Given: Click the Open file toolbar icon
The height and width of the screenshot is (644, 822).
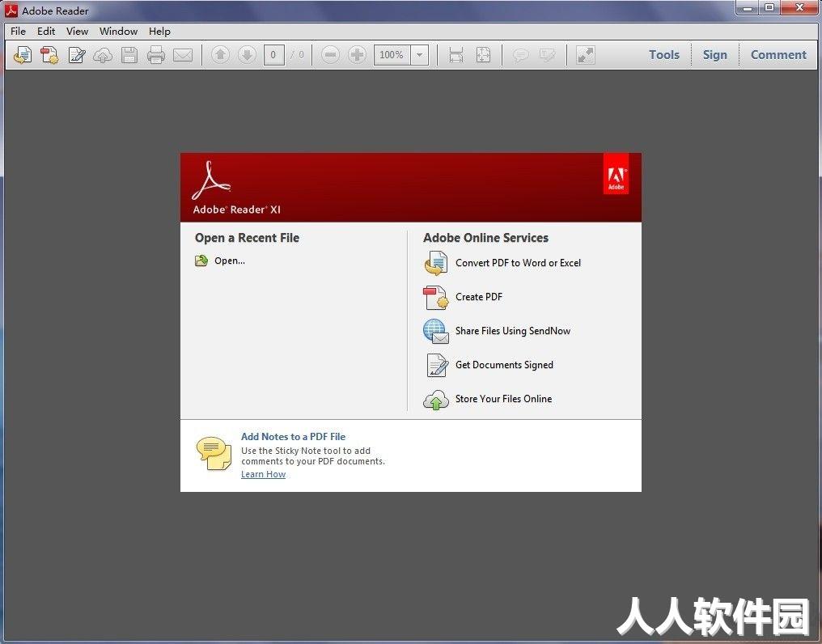Looking at the screenshot, I should pyautogui.click(x=23, y=55).
